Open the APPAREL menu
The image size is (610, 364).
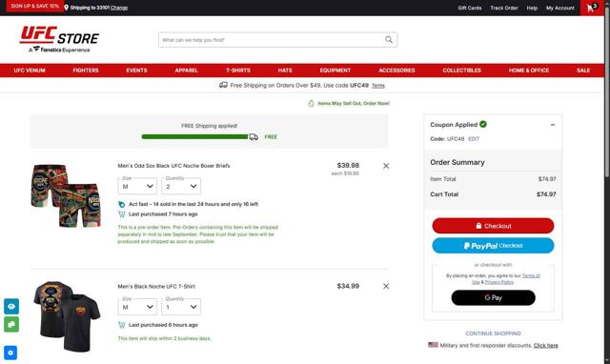coord(187,71)
